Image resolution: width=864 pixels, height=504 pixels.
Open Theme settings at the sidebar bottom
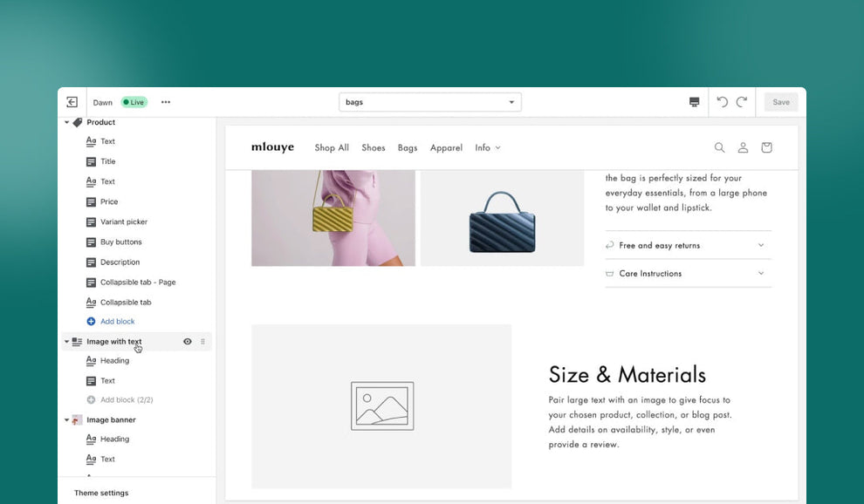coord(100,493)
